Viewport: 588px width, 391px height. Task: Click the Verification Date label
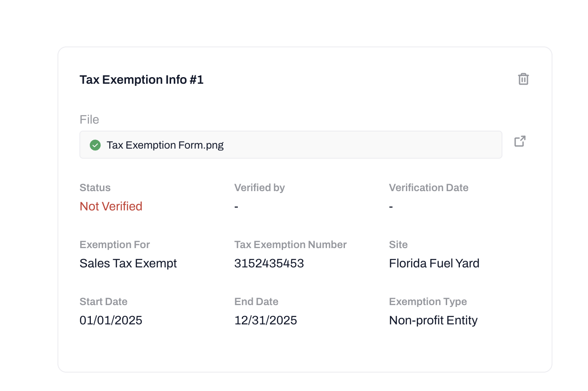coord(429,188)
